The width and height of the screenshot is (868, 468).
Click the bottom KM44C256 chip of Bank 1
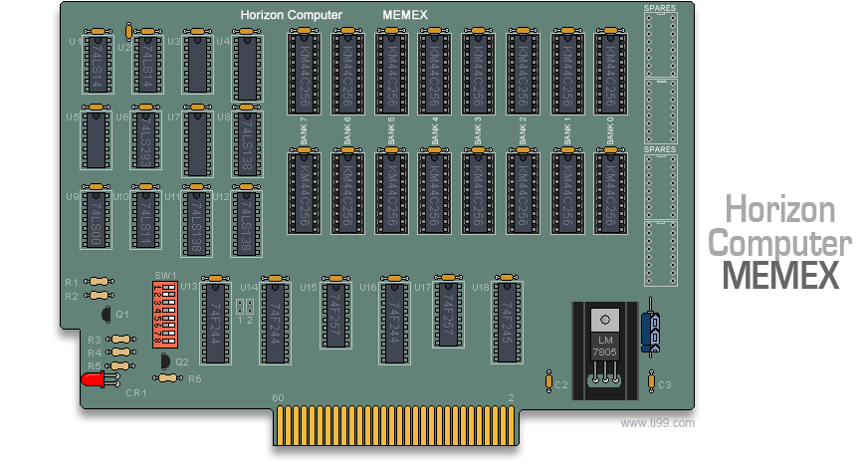pos(567,193)
